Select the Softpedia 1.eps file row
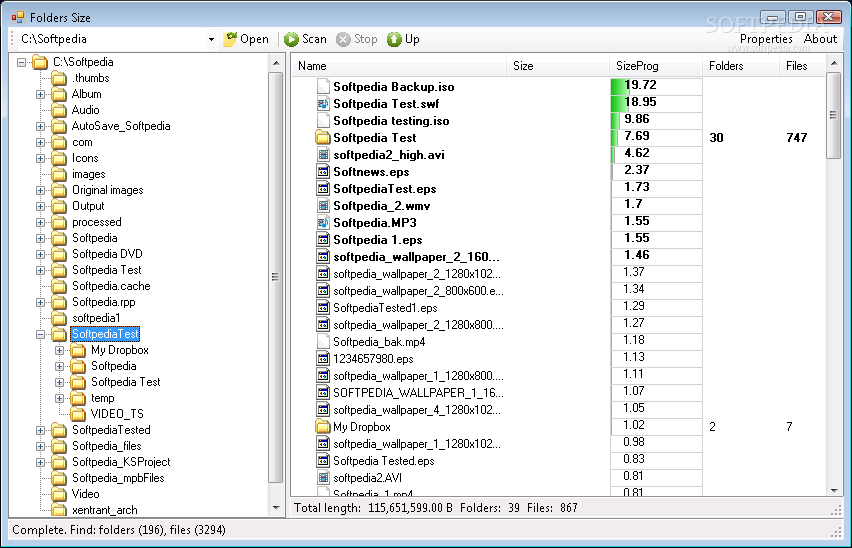Screen dimensions: 852x548 559,240
